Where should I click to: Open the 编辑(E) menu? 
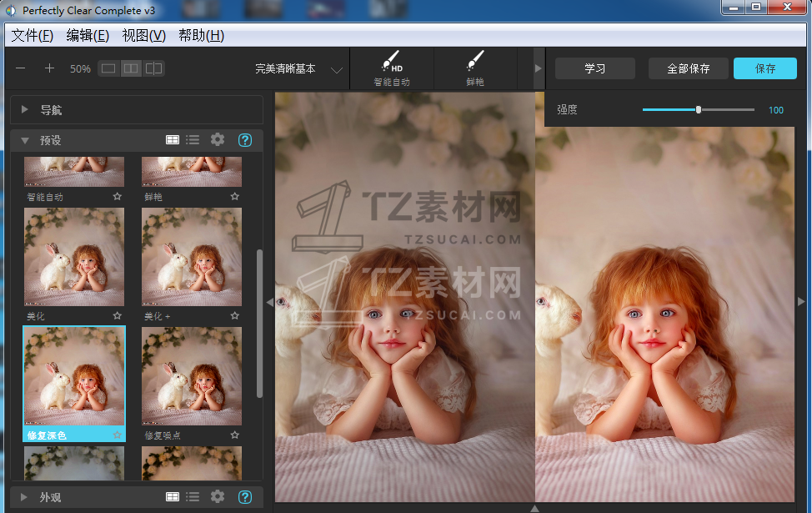point(88,35)
